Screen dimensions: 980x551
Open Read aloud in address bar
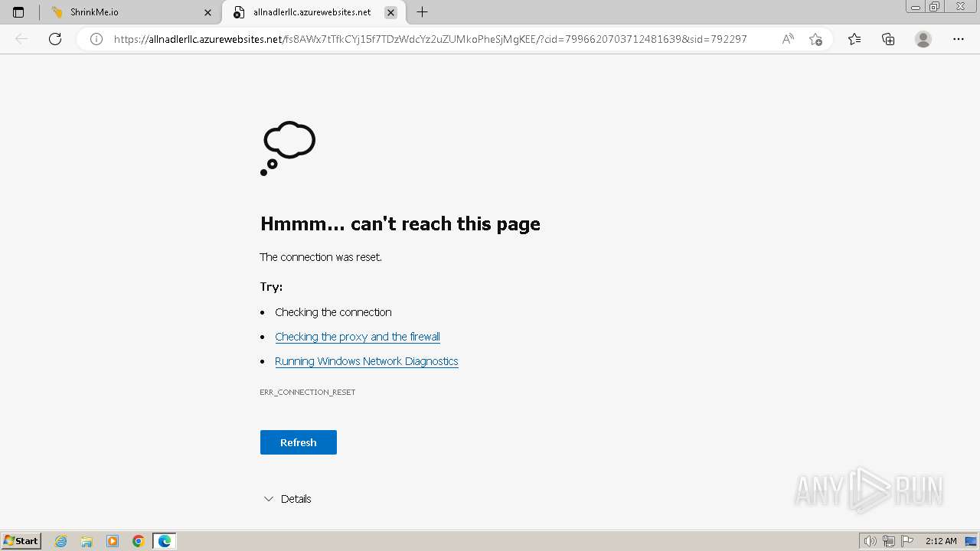(788, 39)
